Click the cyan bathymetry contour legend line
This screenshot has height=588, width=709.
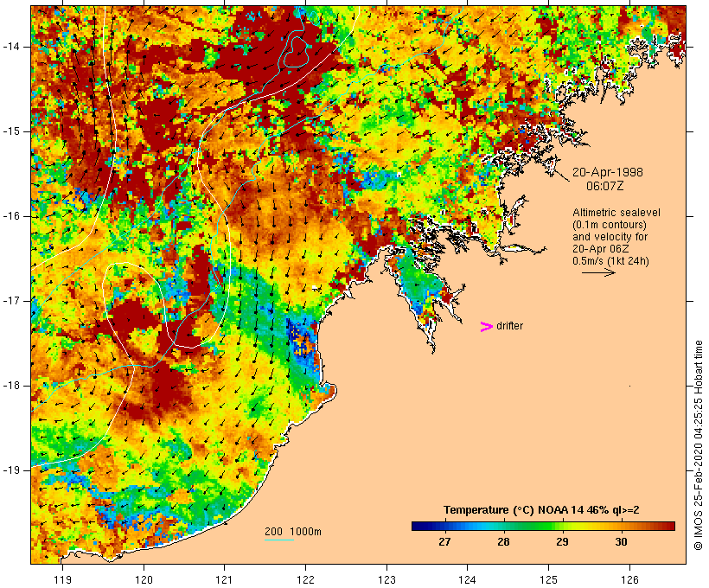(278, 540)
